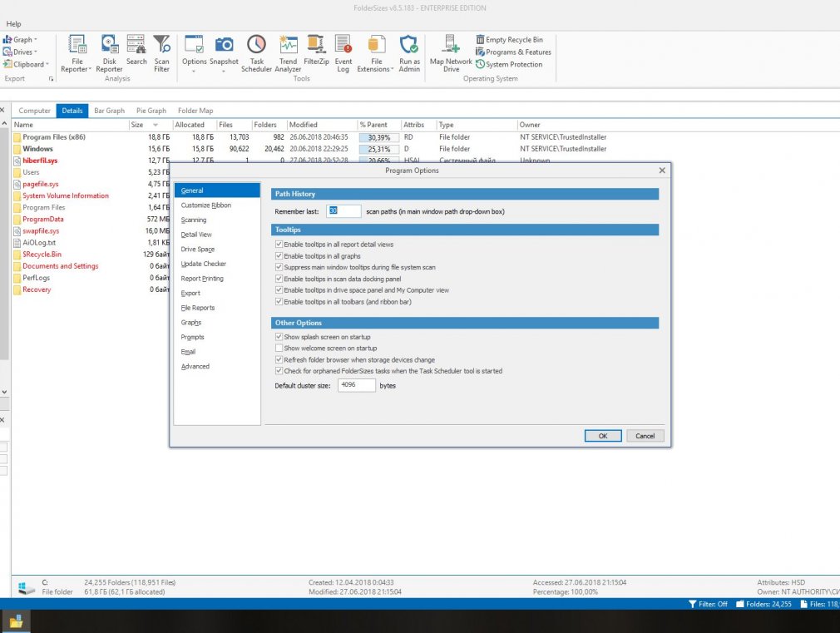Screen dimensions: 840x633
Task: Toggle tooltips in all toolbars
Action: [279, 302]
